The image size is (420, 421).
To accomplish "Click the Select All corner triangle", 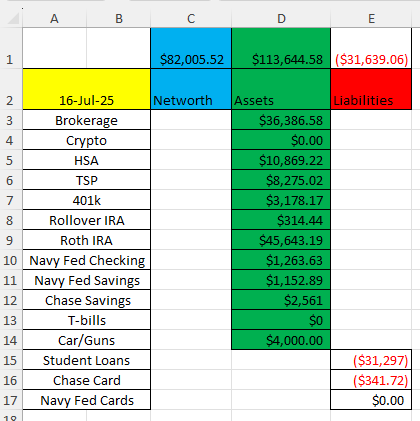I will pyautogui.click(x=12, y=19).
